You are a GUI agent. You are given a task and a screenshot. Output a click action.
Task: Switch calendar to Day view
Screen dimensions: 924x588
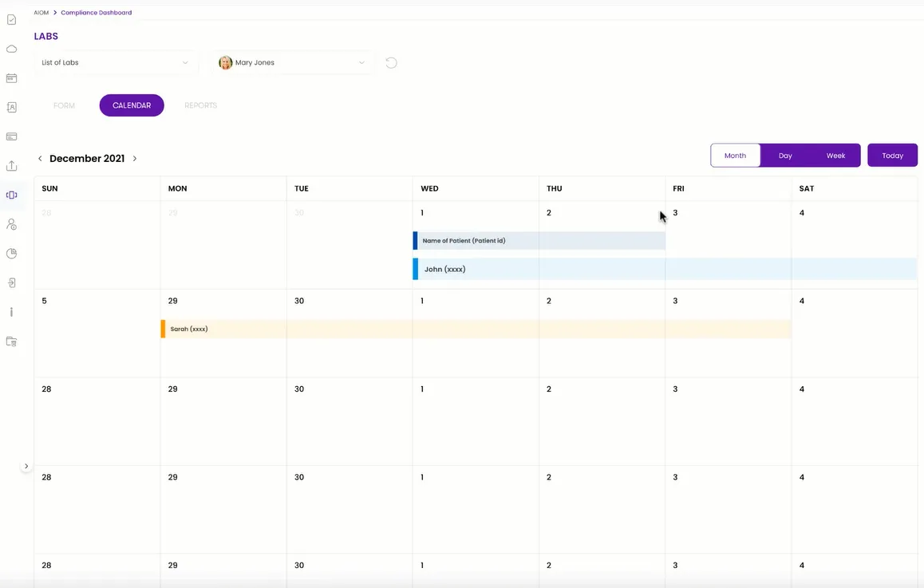click(785, 156)
